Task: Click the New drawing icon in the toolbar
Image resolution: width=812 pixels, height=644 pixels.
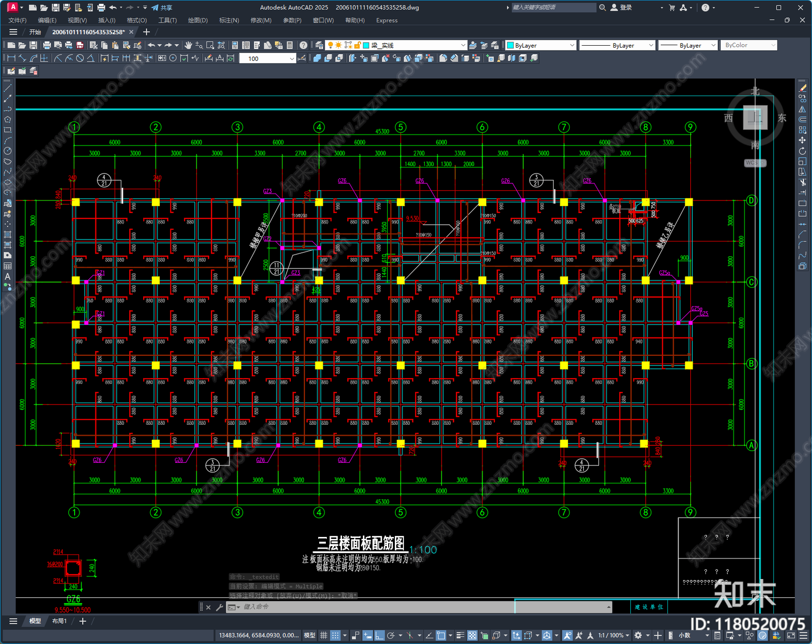Action: pyautogui.click(x=11, y=45)
